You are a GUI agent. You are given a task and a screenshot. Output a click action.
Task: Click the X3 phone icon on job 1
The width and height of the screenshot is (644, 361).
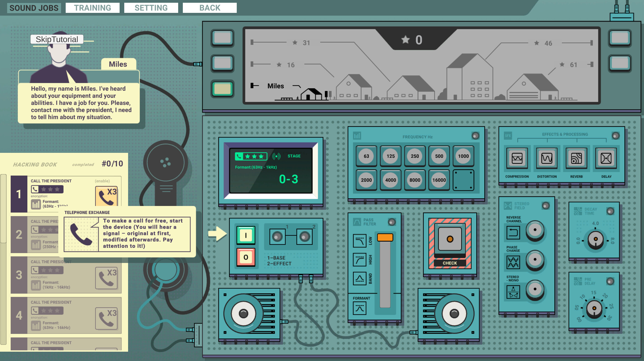(106, 196)
